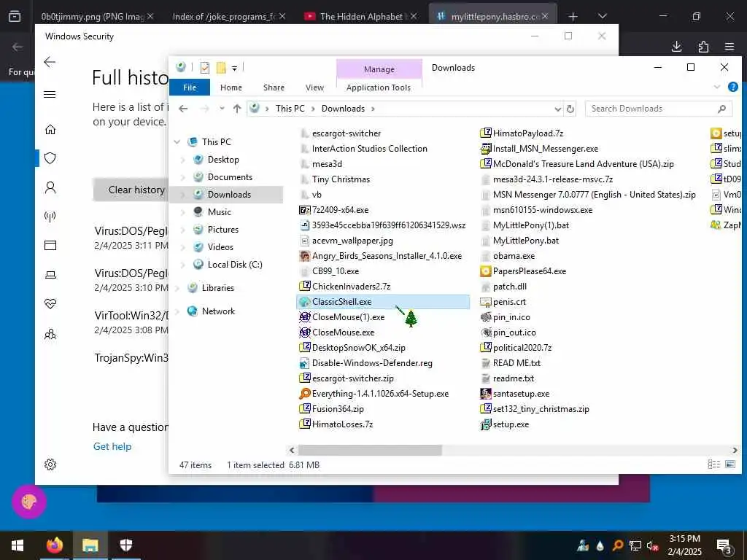This screenshot has width=747, height=560.
Task: Open Firefox from the taskbar
Action: click(54, 545)
